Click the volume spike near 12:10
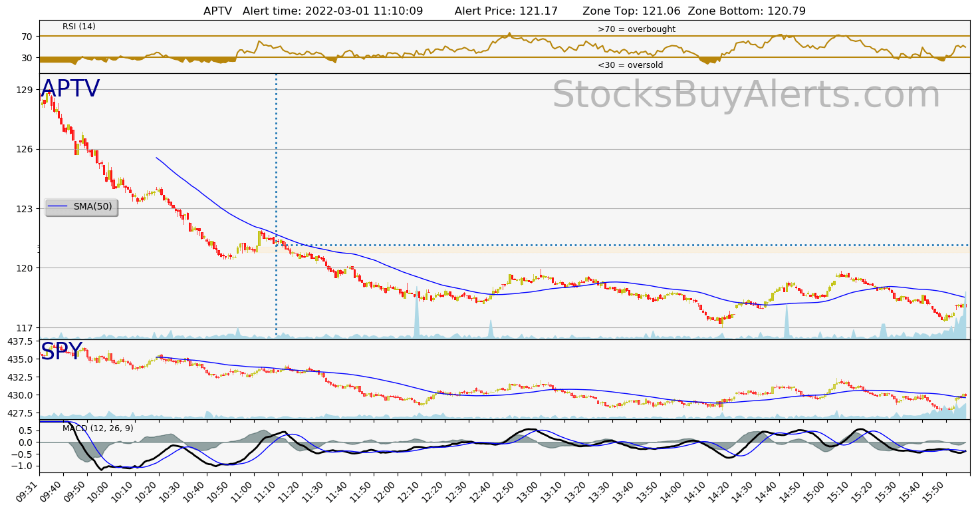Screen dimensions: 980x511 coord(417,313)
